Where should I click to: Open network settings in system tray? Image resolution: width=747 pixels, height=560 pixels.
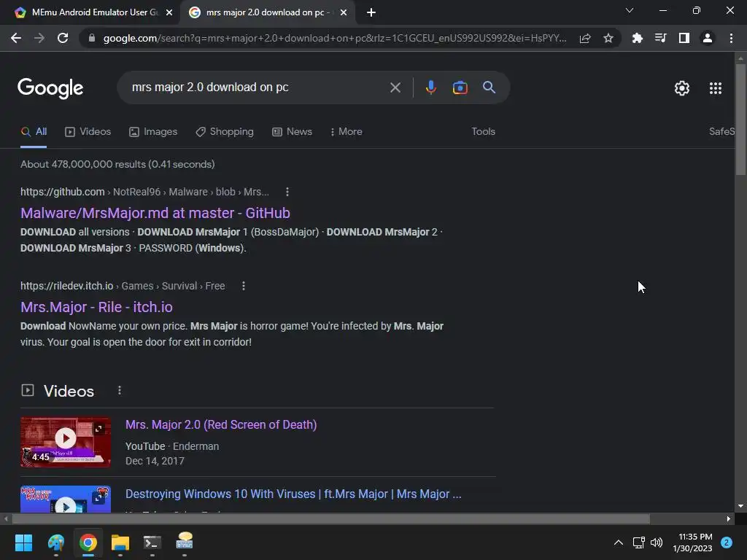pyautogui.click(x=638, y=542)
